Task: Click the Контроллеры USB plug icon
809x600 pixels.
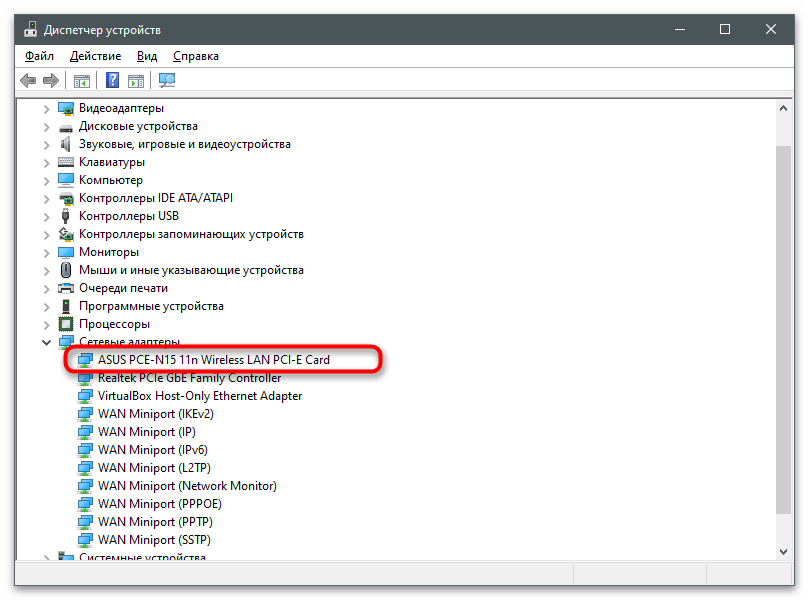Action: tap(66, 216)
